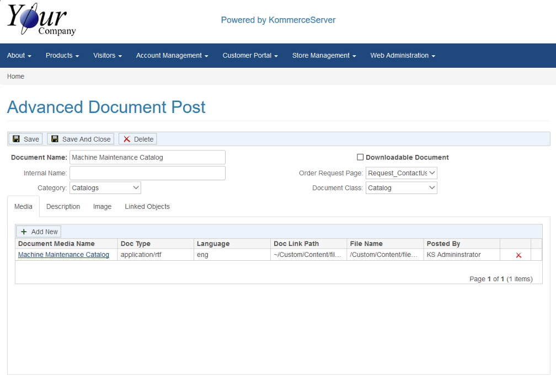This screenshot has width=556, height=392.
Task: Open the Products menu
Action: coord(62,56)
